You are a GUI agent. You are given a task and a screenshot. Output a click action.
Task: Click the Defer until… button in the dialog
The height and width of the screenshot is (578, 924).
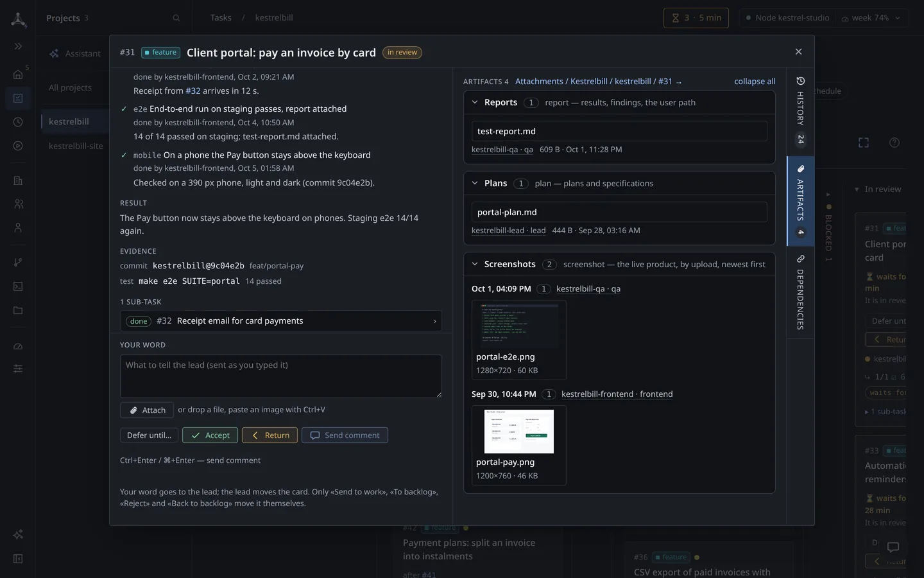149,435
